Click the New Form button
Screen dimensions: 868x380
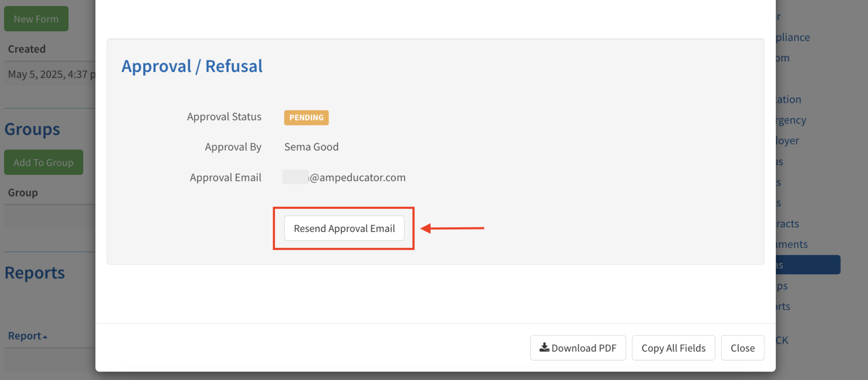click(x=36, y=19)
